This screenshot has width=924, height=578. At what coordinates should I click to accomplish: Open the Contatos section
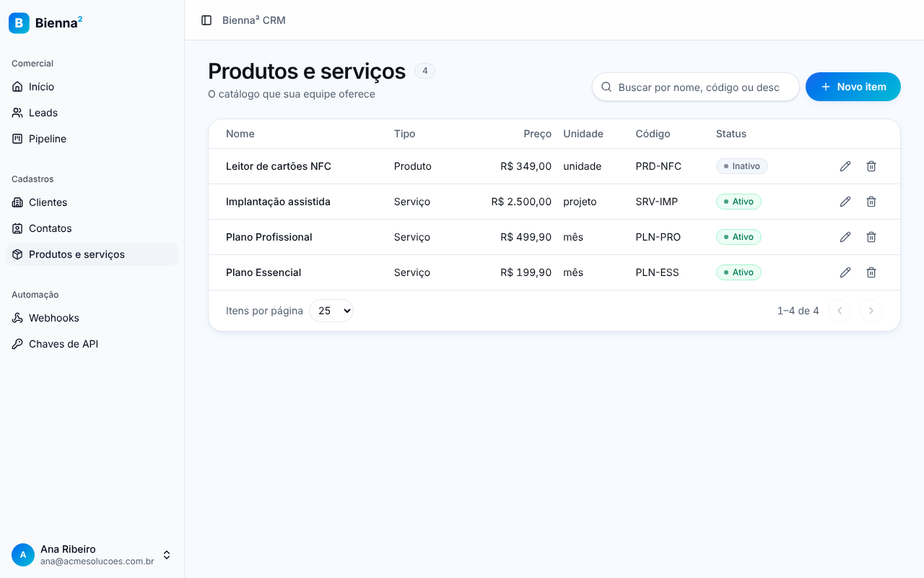pyautogui.click(x=92, y=228)
